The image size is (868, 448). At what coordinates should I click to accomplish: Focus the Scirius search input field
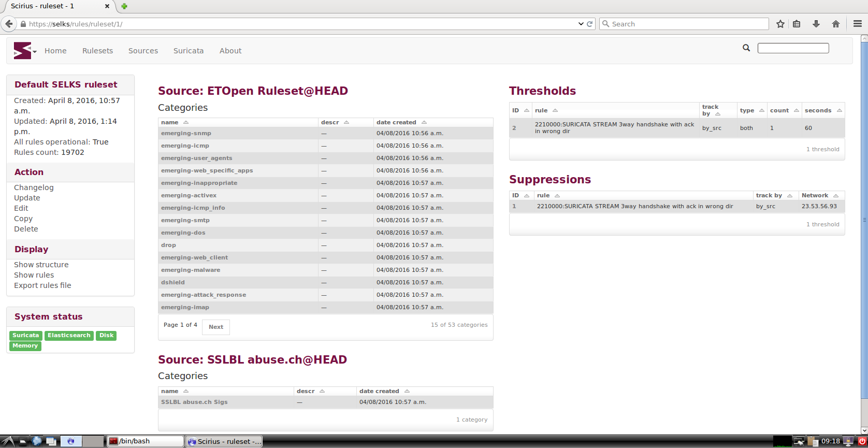pyautogui.click(x=793, y=48)
